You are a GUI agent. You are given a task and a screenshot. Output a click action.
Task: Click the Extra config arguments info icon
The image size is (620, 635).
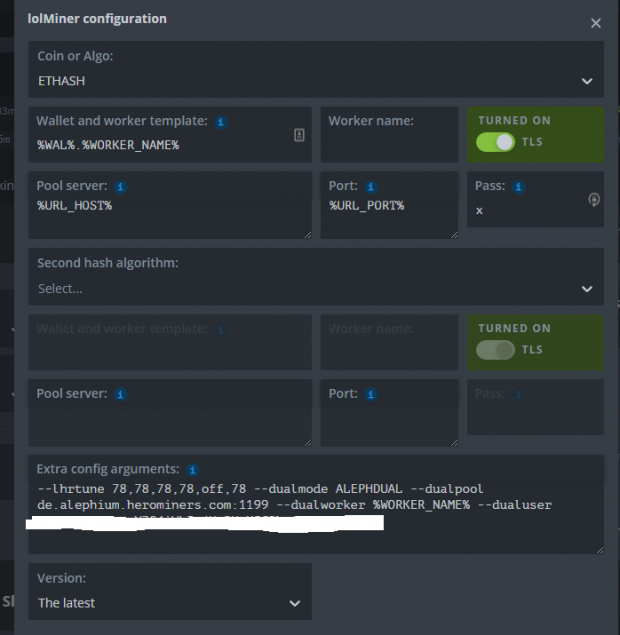coord(193,469)
